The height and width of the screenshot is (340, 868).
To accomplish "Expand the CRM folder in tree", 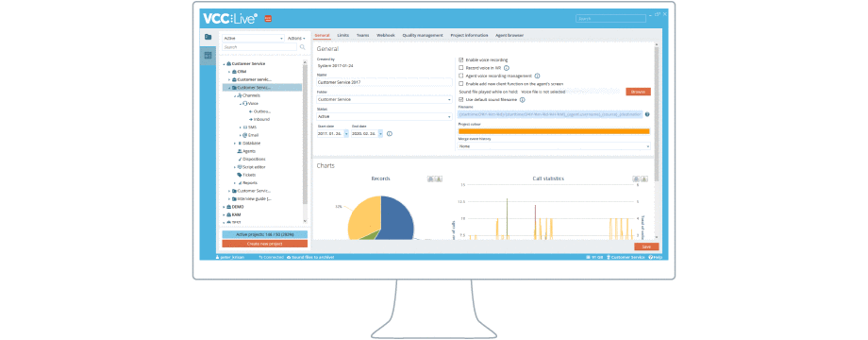I will (x=228, y=72).
